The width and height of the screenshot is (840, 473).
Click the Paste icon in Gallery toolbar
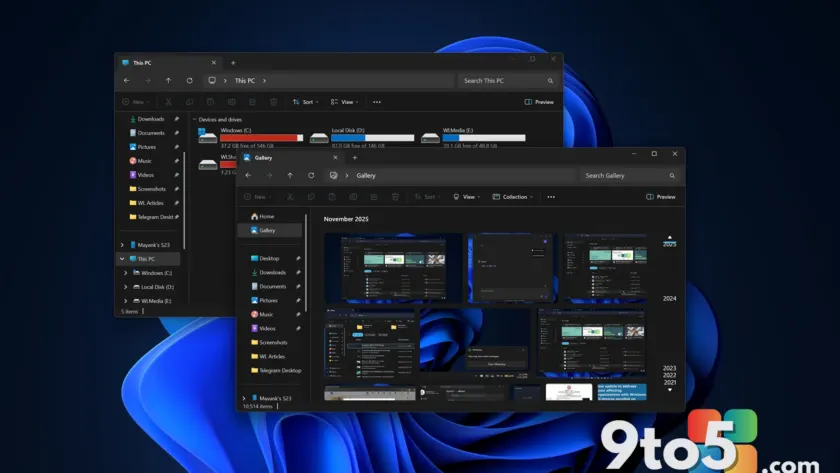[332, 197]
